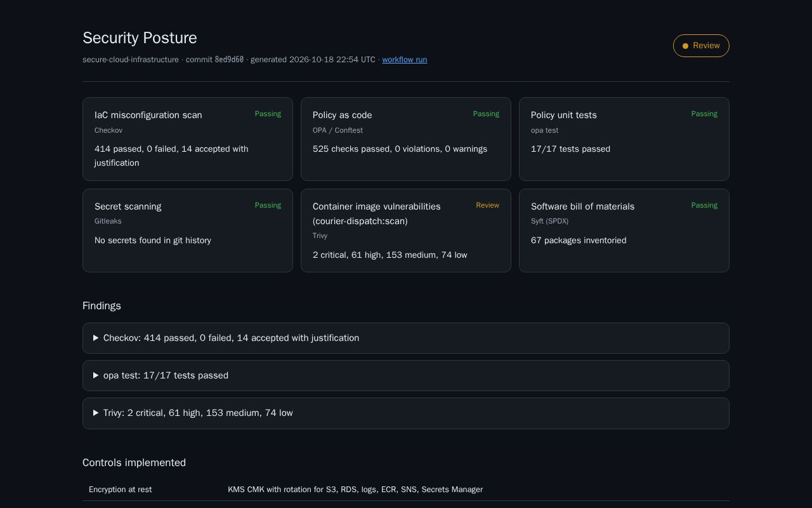Click the Trivy tool label in vulnerabilities card
Screen dimensions: 812x508
[x=320, y=236]
